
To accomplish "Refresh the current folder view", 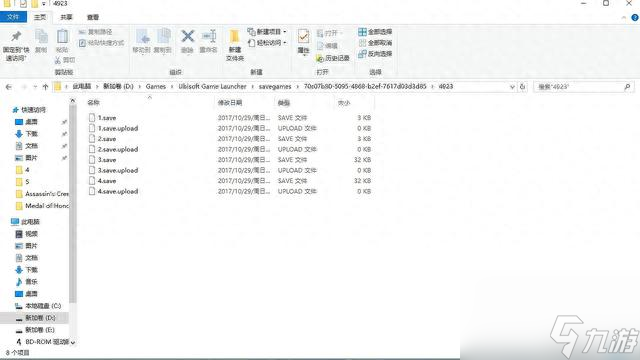I will [522, 87].
